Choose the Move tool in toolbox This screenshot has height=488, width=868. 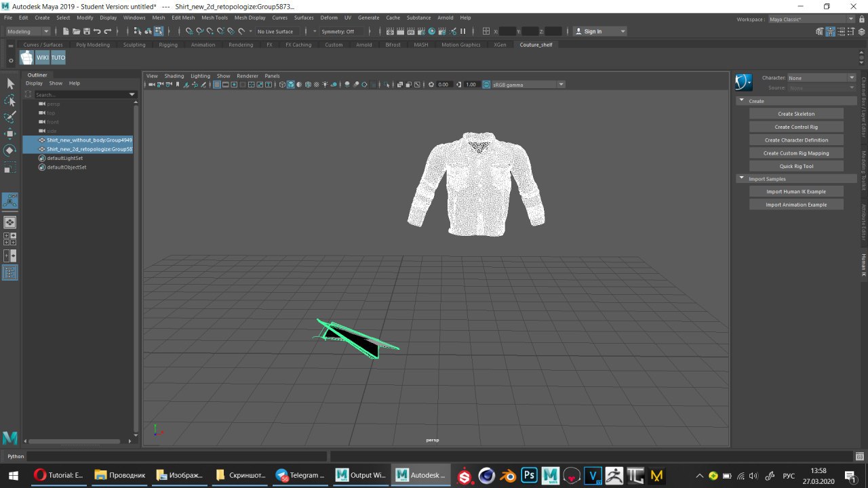point(10,134)
